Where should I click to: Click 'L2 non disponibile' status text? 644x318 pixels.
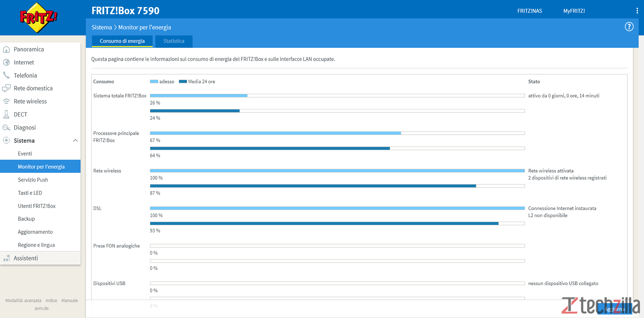[x=548, y=215]
